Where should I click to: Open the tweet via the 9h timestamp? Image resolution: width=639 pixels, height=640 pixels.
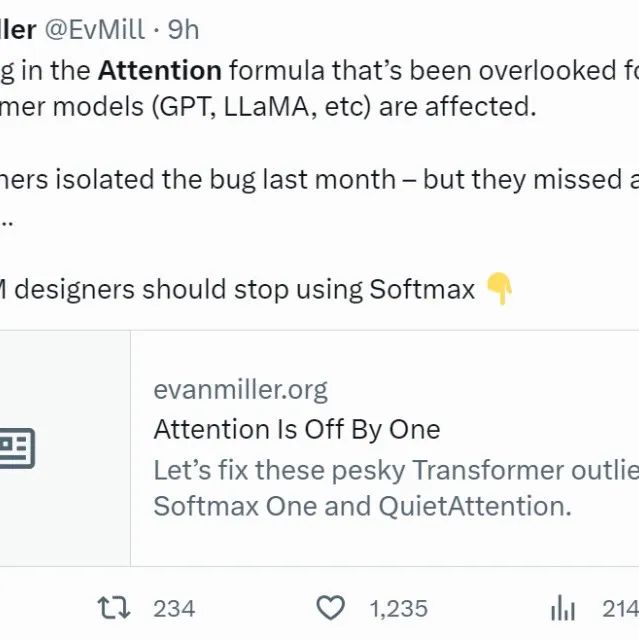coord(184,30)
